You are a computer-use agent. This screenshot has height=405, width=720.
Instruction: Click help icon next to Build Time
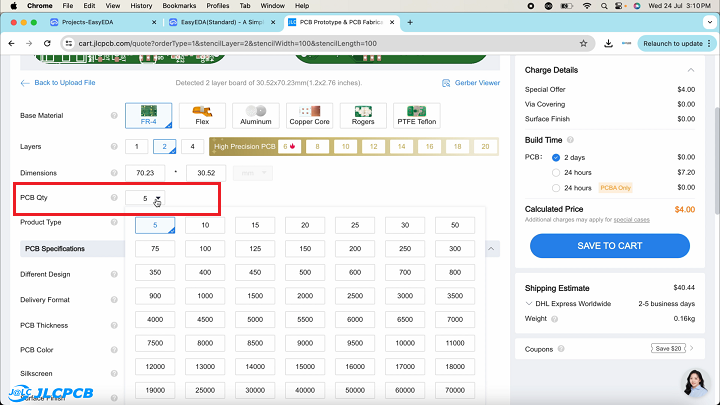point(570,140)
